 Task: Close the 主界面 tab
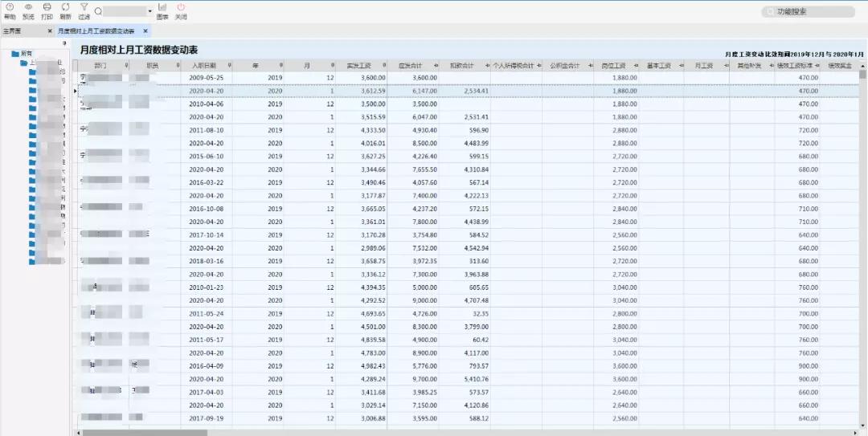(49, 31)
